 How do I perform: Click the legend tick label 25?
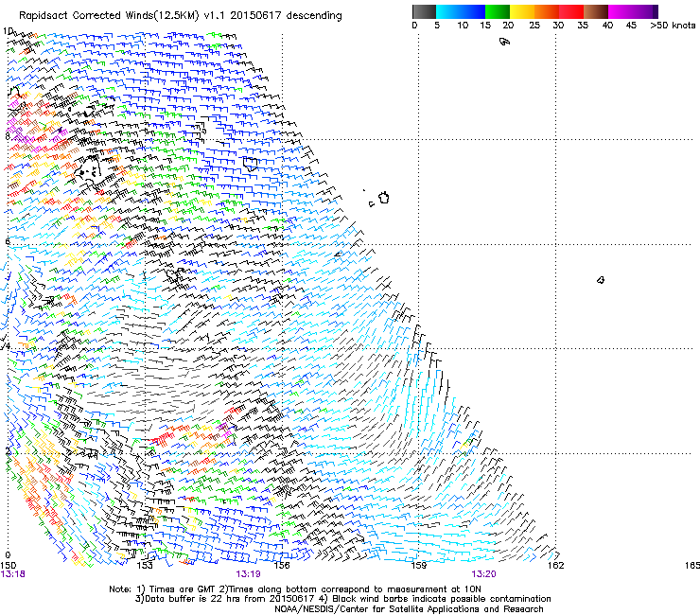coord(534,25)
